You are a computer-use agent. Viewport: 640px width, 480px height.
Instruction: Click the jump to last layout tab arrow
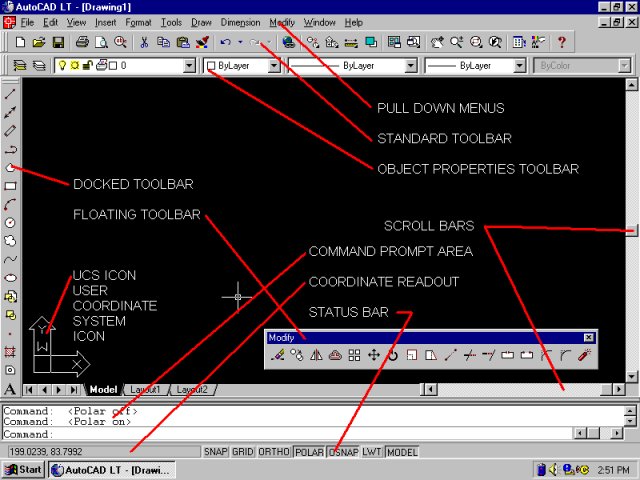click(x=73, y=390)
